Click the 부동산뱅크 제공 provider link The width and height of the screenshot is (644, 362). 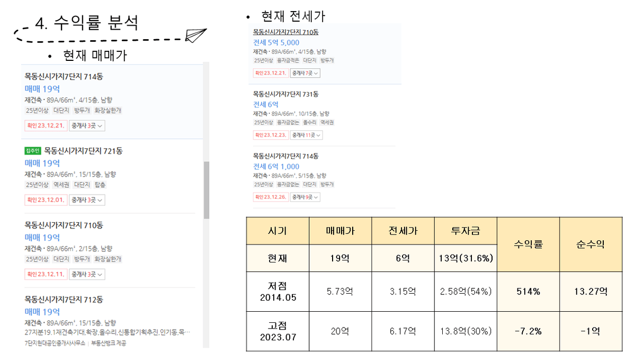109,343
